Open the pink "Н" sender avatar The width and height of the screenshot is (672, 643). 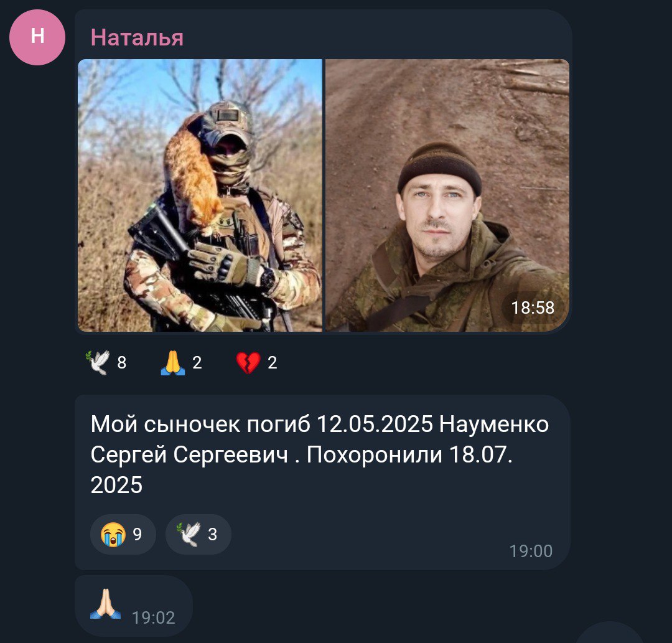pyautogui.click(x=37, y=37)
